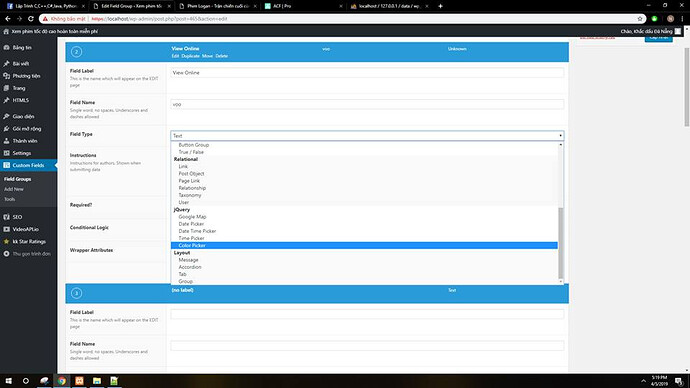Viewport: 690px width, 388px height.
Task: Select Date Time Picker option
Action: [x=197, y=231]
